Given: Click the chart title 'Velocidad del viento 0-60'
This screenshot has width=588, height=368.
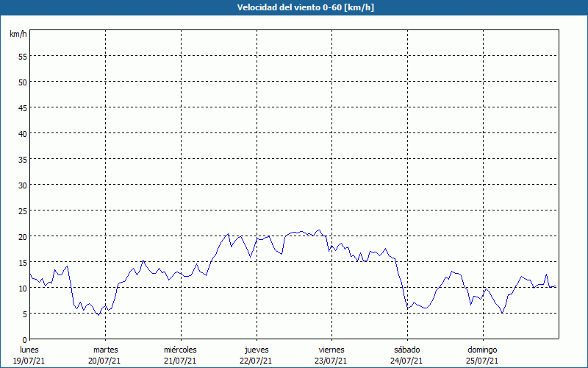Looking at the screenshot, I should (x=294, y=7).
